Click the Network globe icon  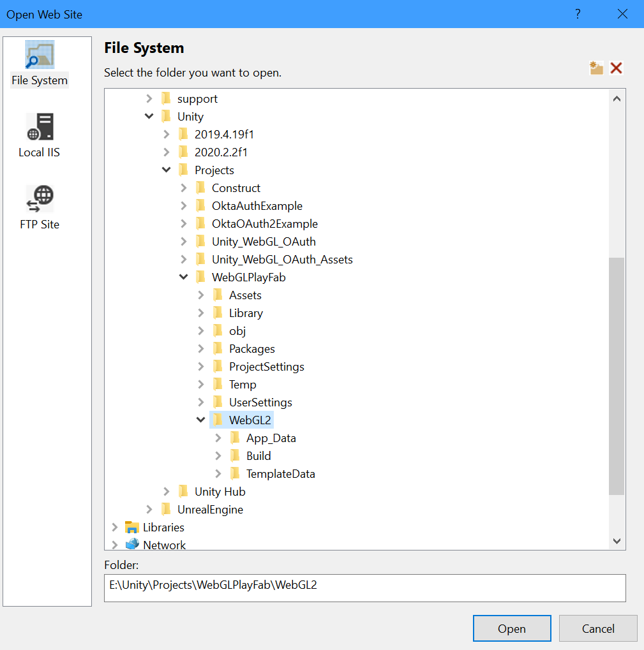132,545
